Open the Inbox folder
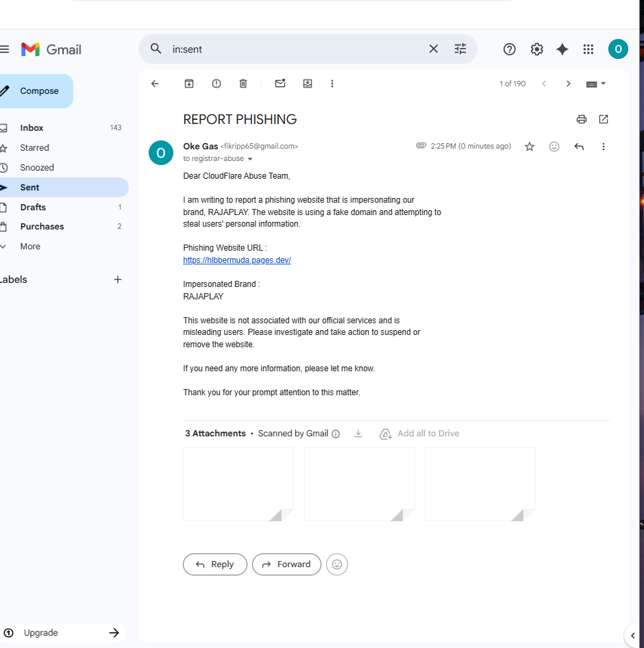This screenshot has width=644, height=648. (62, 127)
